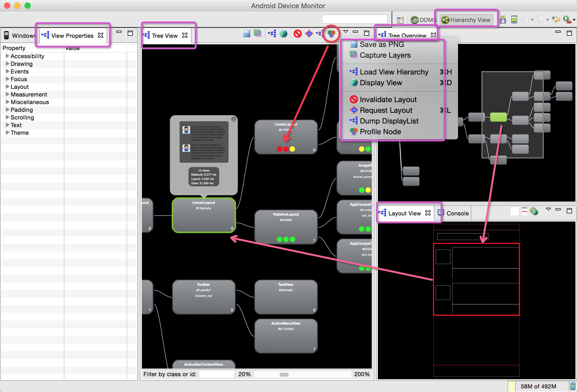Click the garbage collector trash icon

tap(573, 386)
